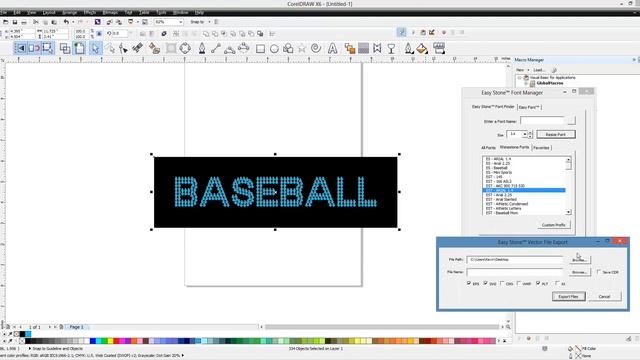
Task: Click the gray gradient square tool
Action: (363, 49)
